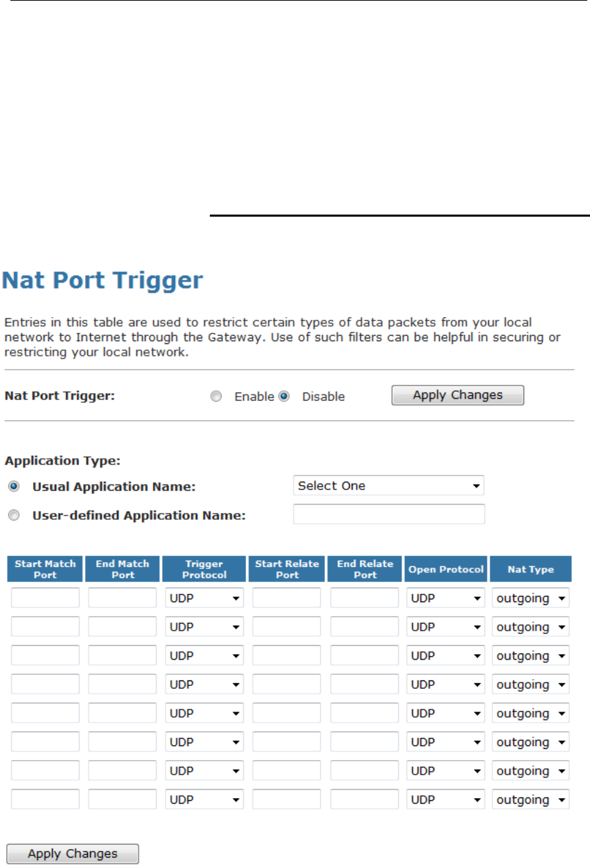
Task: Click the first row Start Match Port field
Action: (x=45, y=598)
